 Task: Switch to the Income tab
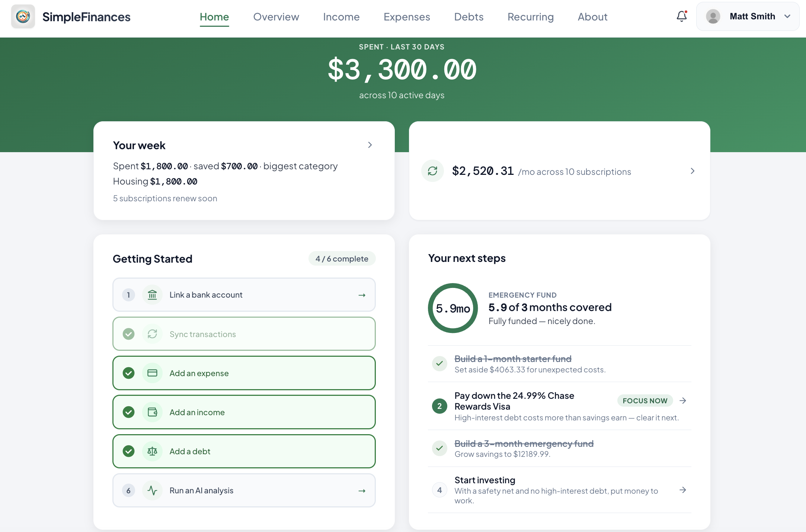341,17
